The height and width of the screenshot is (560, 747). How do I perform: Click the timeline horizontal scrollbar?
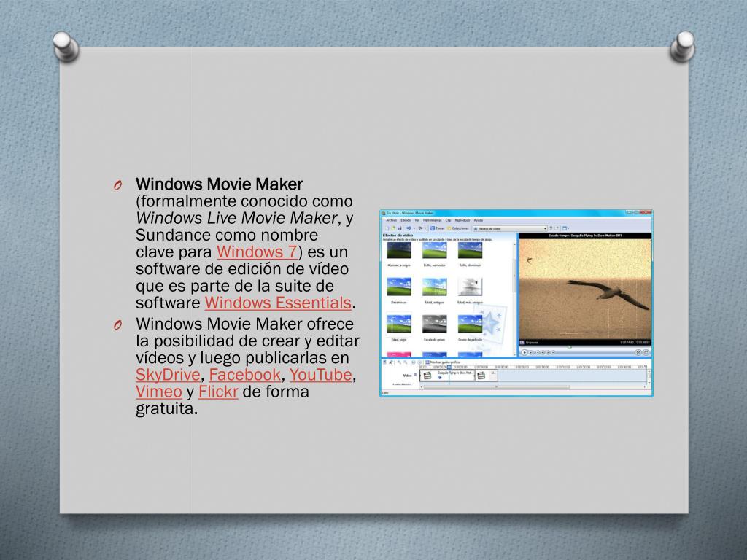pos(496,387)
